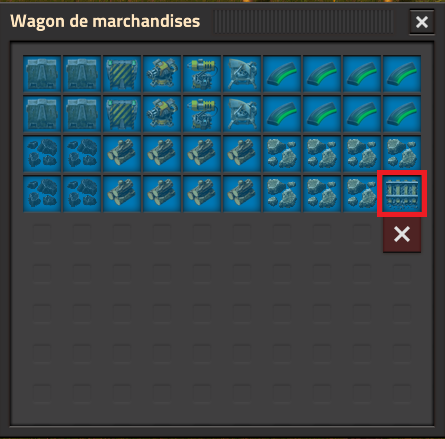This screenshot has height=439, width=445.
Task: Select the radar slot in the second row
Action: (x=242, y=113)
